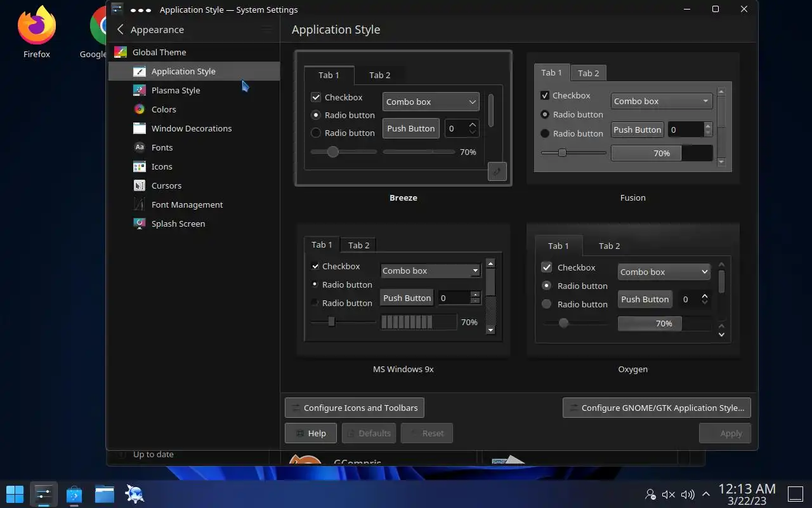Launch the Falkon browser taskbar icon

point(134,493)
